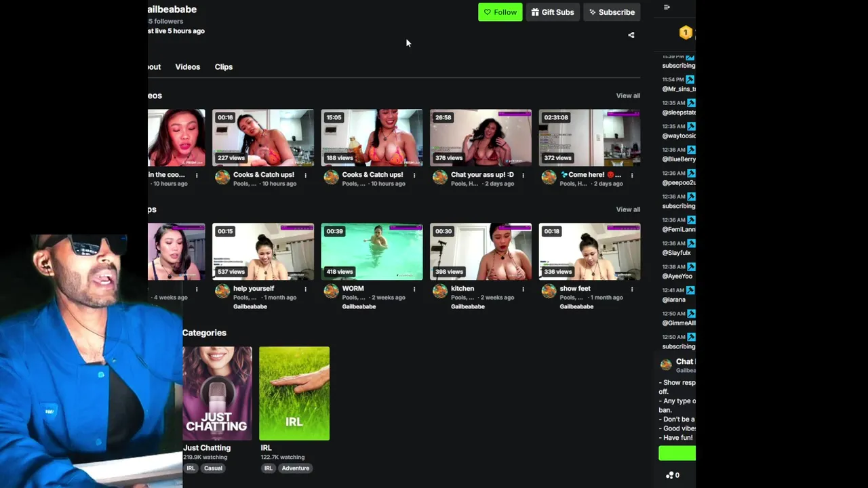Open options menu for show feet clip
Screen dimensions: 868x488
pyautogui.click(x=632, y=289)
